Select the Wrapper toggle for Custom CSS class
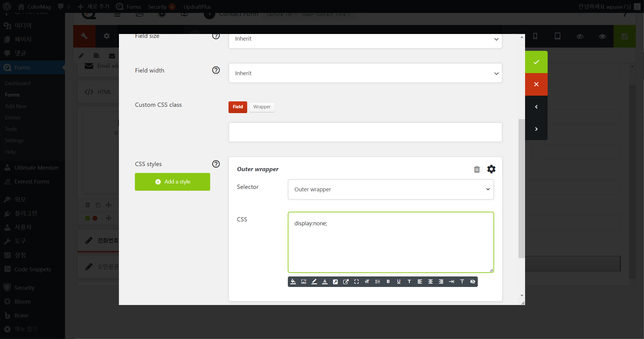This screenshot has width=644, height=339. point(262,107)
